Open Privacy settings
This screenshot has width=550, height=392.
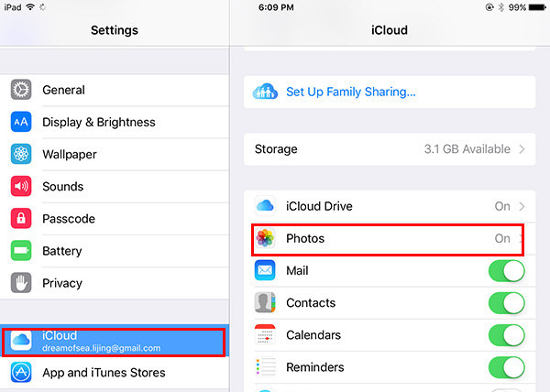tap(115, 283)
